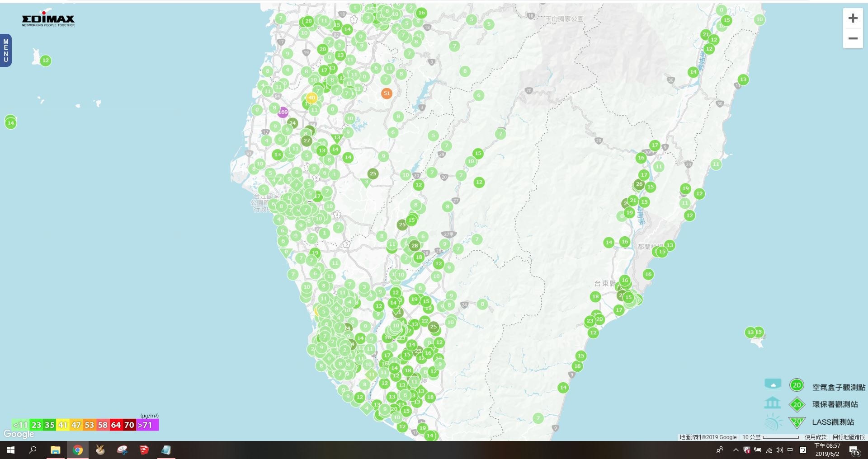Select the 空氣盒子觀測點 legend label

pyautogui.click(x=839, y=387)
